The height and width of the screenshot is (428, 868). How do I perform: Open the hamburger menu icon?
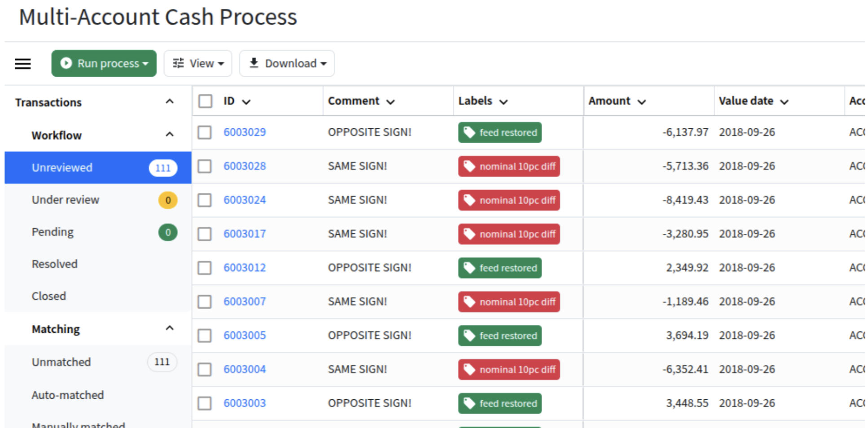[x=23, y=64]
